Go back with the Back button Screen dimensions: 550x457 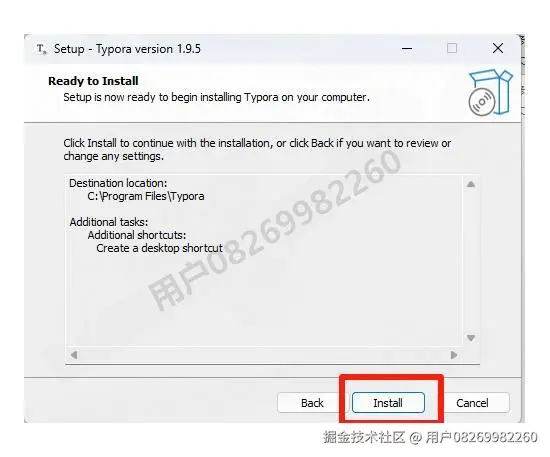point(312,403)
